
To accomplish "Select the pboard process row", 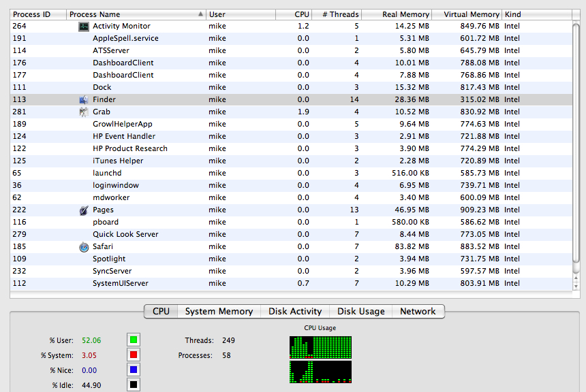I will point(291,222).
